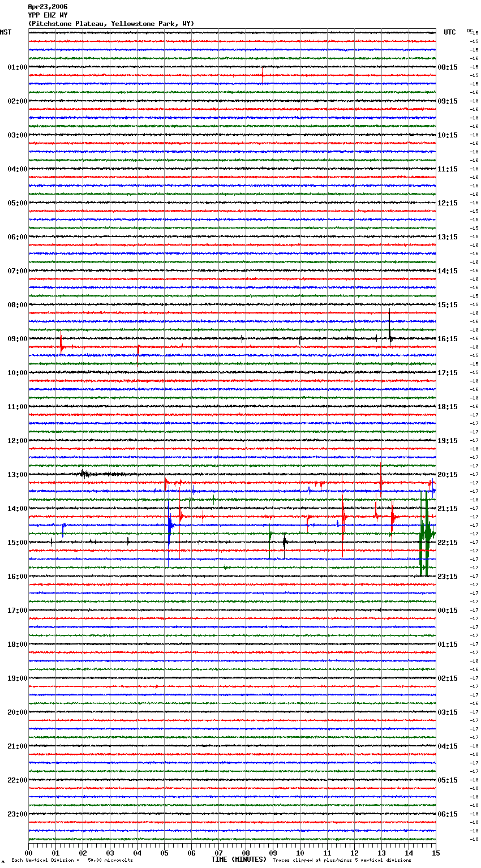Click the 08:15 UTC time label
481x868 pixels.
(448, 67)
